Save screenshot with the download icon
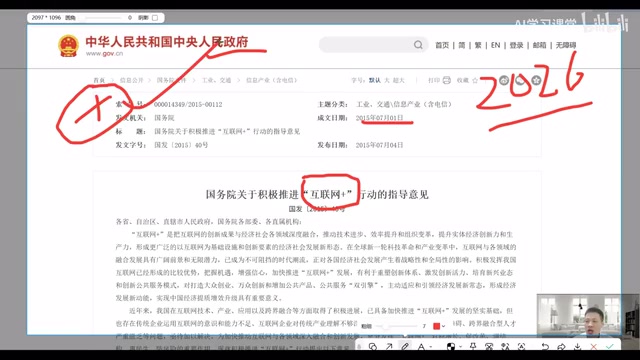Viewport: 640px width, 360px height. click(x=577, y=347)
